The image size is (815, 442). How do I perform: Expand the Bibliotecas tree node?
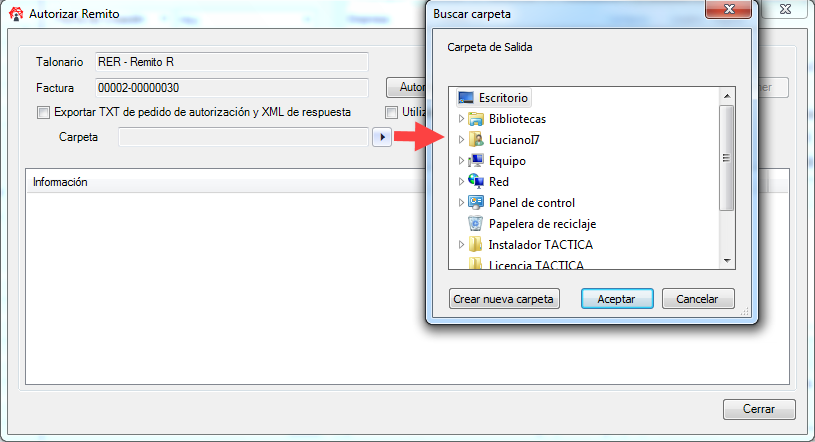(461, 119)
